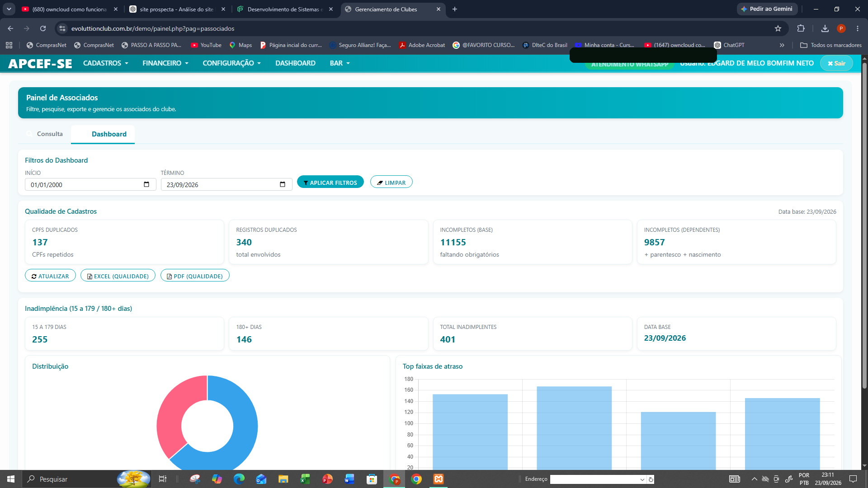This screenshot has height=488, width=868.
Task: Open apps grid in bookmarks bar
Action: (9, 45)
